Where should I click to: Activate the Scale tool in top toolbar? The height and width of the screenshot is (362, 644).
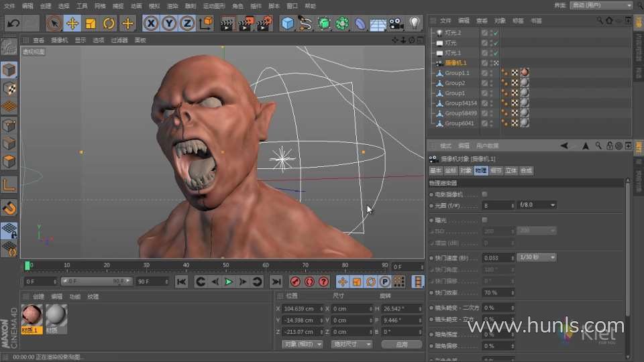click(91, 23)
